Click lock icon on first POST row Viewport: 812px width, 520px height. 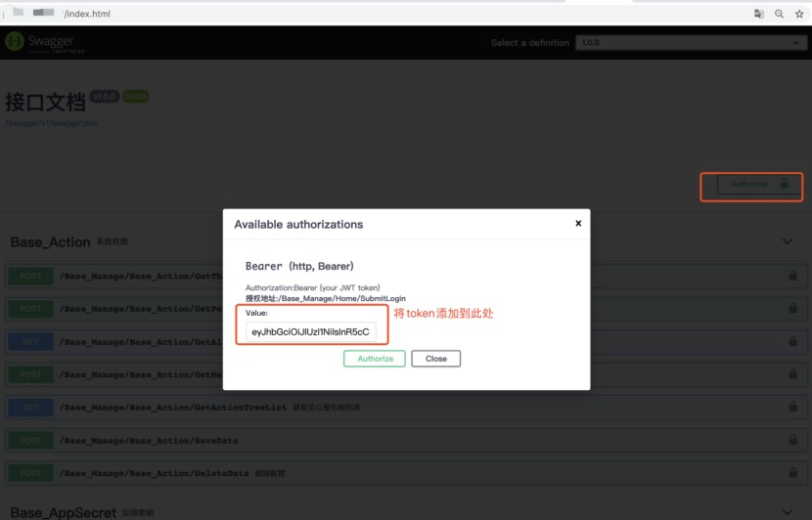point(792,276)
